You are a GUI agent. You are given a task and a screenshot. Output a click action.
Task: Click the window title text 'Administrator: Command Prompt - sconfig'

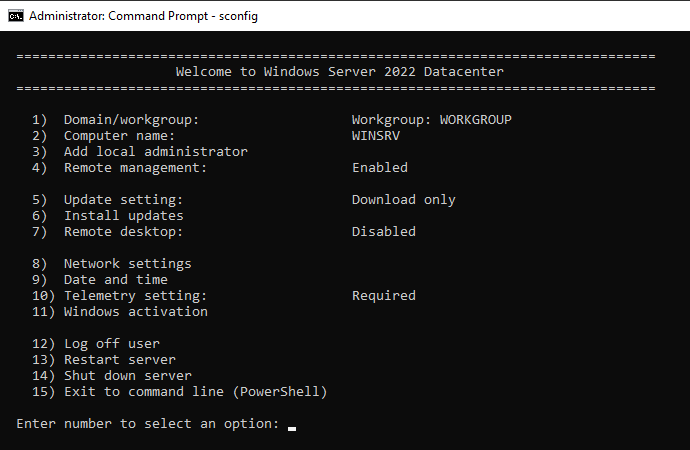144,15
